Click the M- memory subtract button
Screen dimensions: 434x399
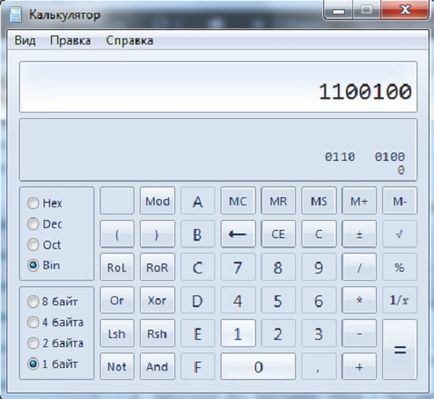[399, 201]
